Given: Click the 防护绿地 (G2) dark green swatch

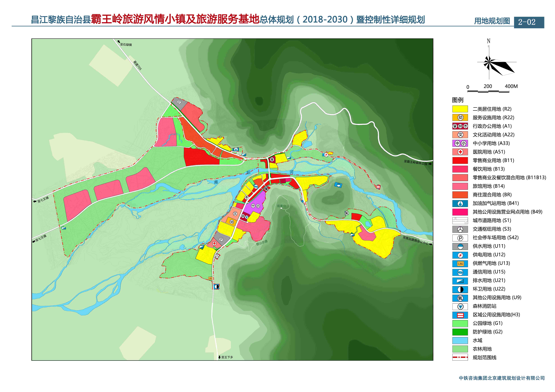Looking at the screenshot, I should pos(460,332).
